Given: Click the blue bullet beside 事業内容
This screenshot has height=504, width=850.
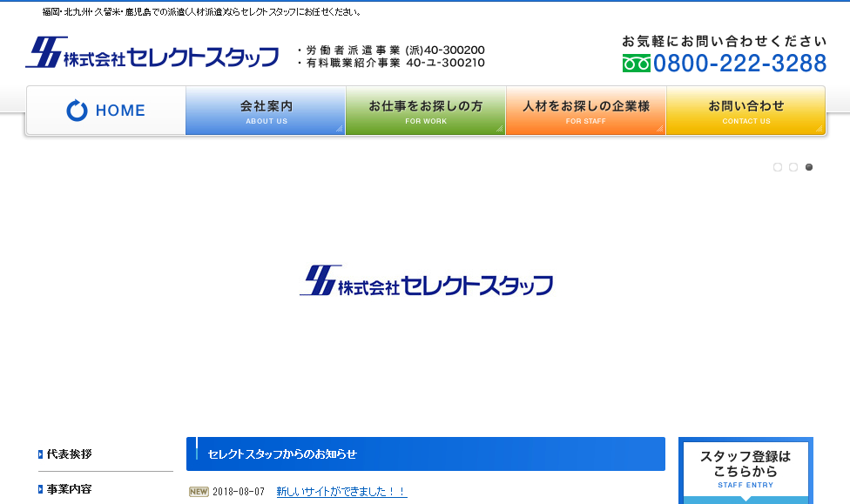Looking at the screenshot, I should click(40, 489).
